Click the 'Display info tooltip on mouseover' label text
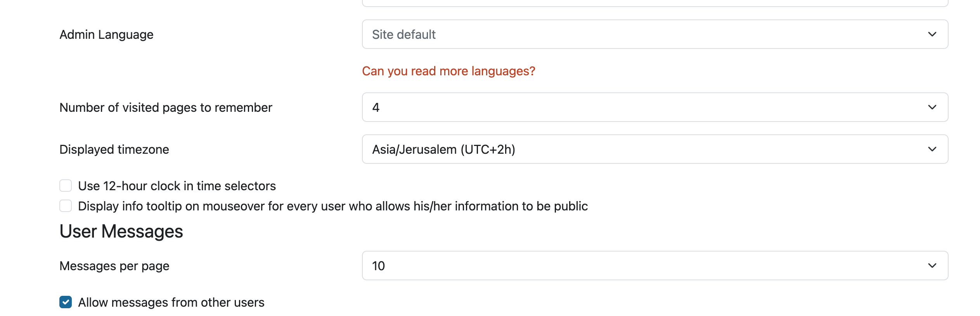The image size is (980, 316). (x=333, y=206)
